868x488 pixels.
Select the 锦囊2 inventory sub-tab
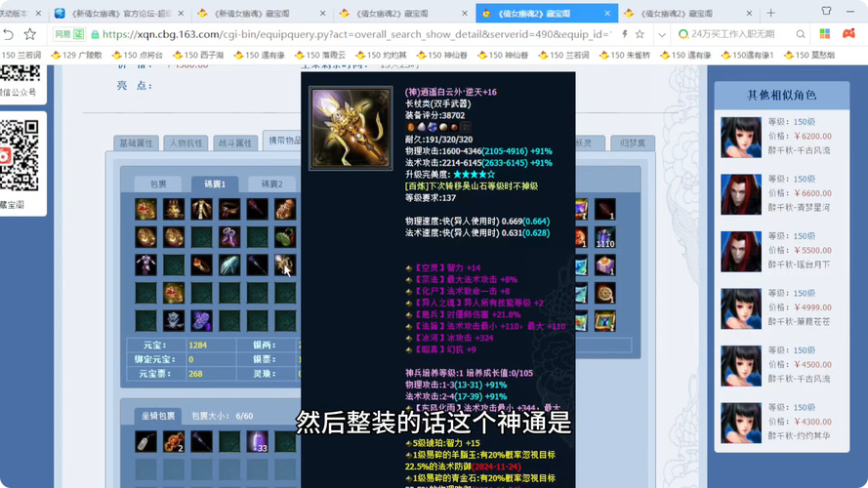click(271, 183)
